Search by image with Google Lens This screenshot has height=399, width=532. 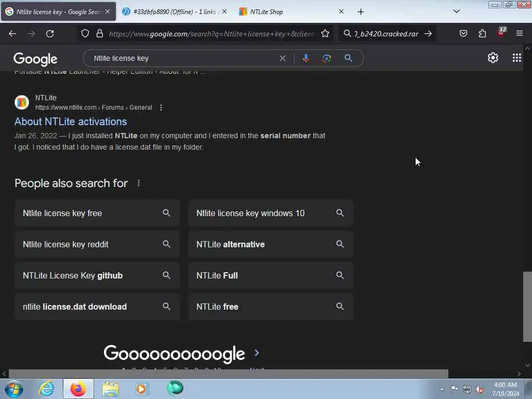(x=326, y=58)
